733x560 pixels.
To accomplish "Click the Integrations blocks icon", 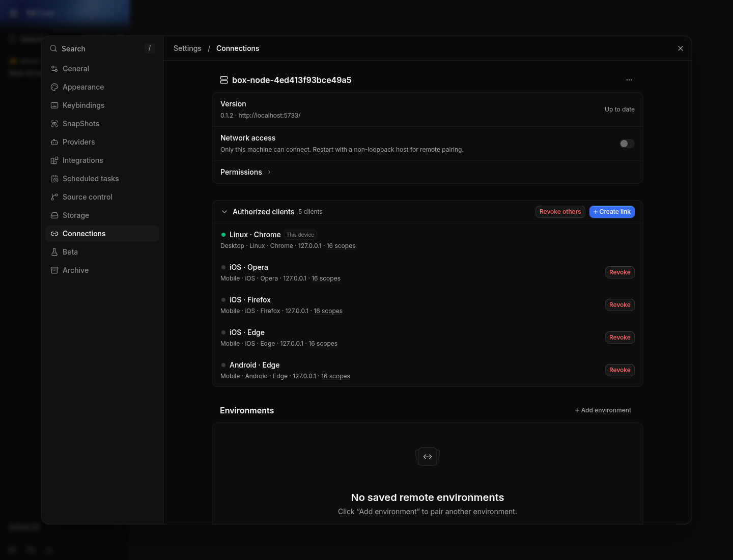I will 54,160.
